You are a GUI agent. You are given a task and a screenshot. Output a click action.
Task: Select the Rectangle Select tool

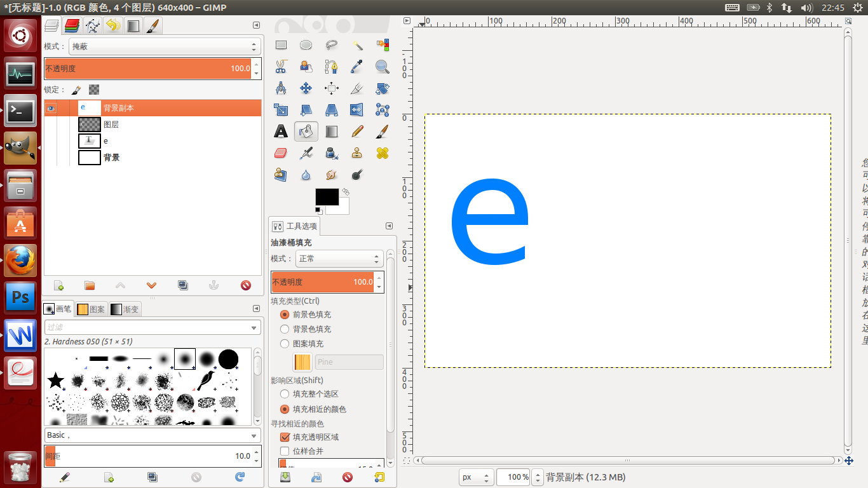pyautogui.click(x=281, y=45)
